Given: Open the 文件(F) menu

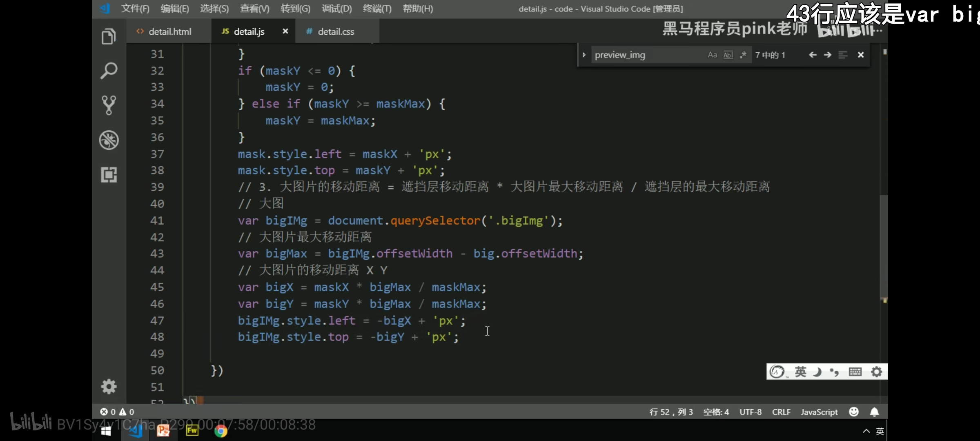Looking at the screenshot, I should coord(135,9).
